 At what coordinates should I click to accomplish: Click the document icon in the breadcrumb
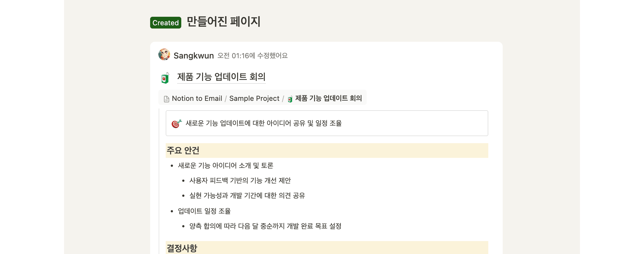pos(167,99)
